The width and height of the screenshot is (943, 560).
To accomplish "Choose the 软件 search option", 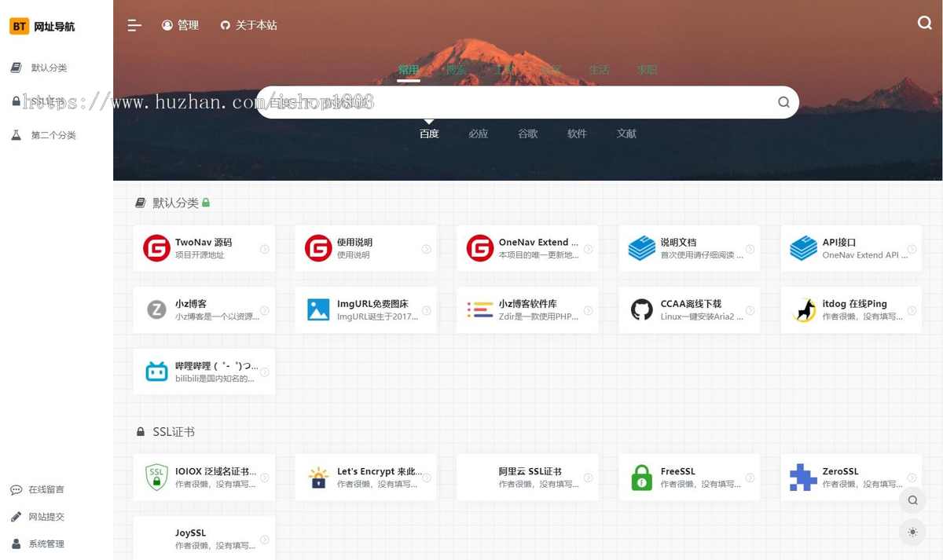I will (578, 134).
